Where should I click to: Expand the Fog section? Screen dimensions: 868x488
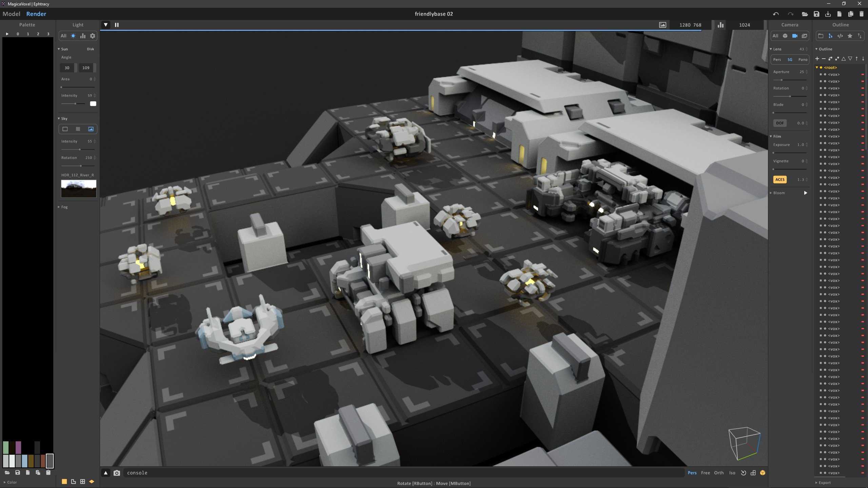[x=59, y=207]
